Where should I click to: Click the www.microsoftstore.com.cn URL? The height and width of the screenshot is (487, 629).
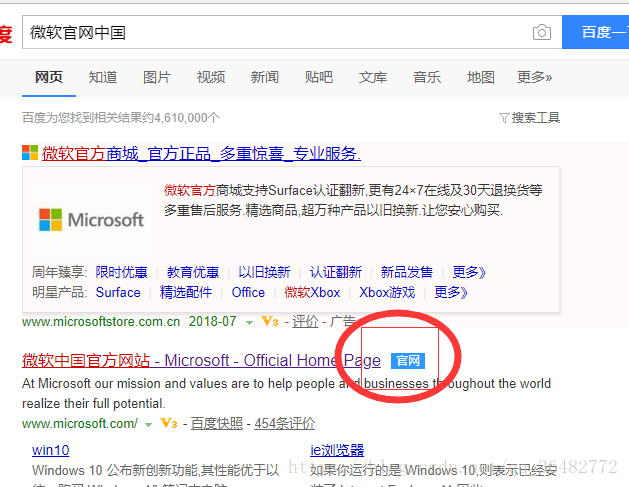pyautogui.click(x=101, y=322)
